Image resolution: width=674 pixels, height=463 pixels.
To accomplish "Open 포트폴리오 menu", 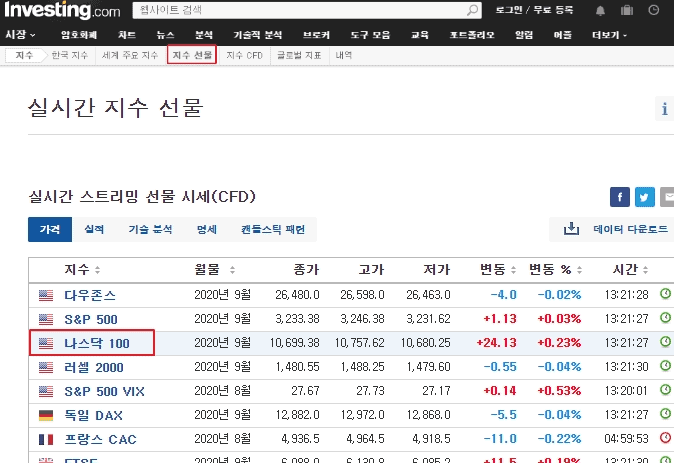I will 472,35.
